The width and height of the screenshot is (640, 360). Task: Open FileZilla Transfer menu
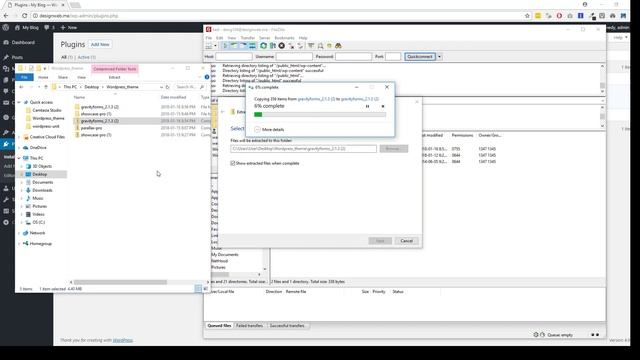247,38
